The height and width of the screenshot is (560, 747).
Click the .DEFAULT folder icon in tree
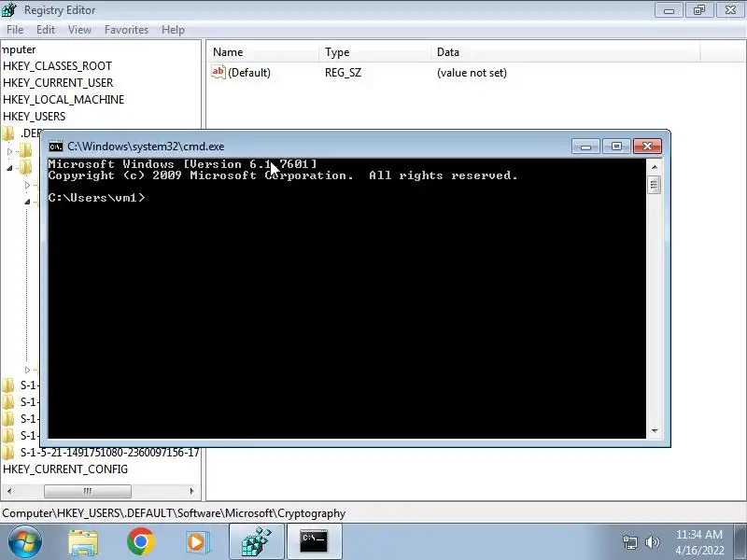click(x=8, y=133)
